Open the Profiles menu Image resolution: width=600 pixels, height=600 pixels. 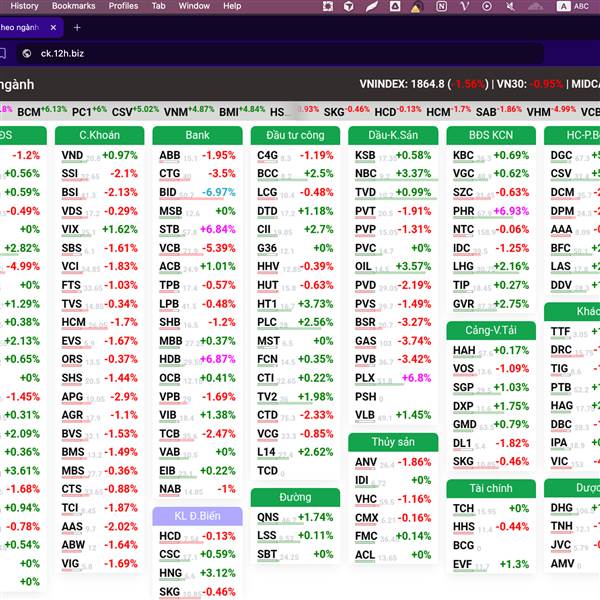point(123,6)
